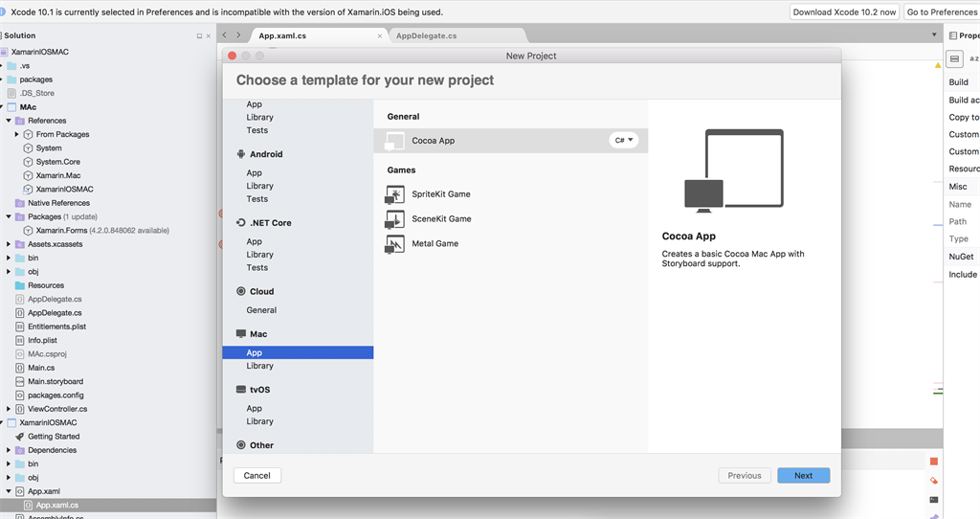
Task: Select Cloud General category
Action: click(261, 310)
